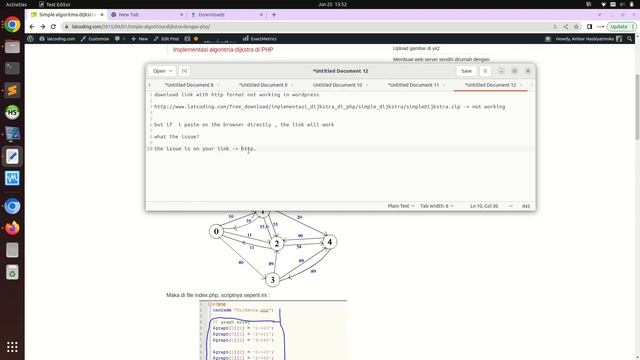Click the graph node labeled 0
The image size is (640, 360).
point(216,231)
